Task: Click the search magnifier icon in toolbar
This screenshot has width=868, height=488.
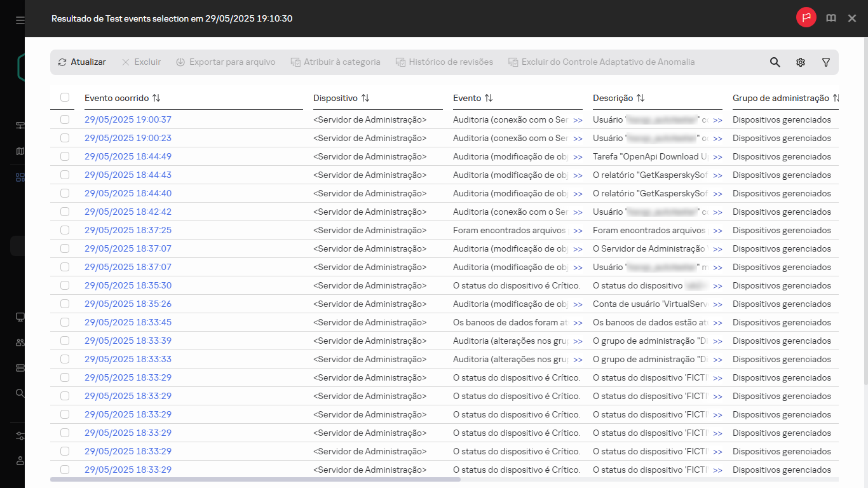Action: click(x=775, y=62)
